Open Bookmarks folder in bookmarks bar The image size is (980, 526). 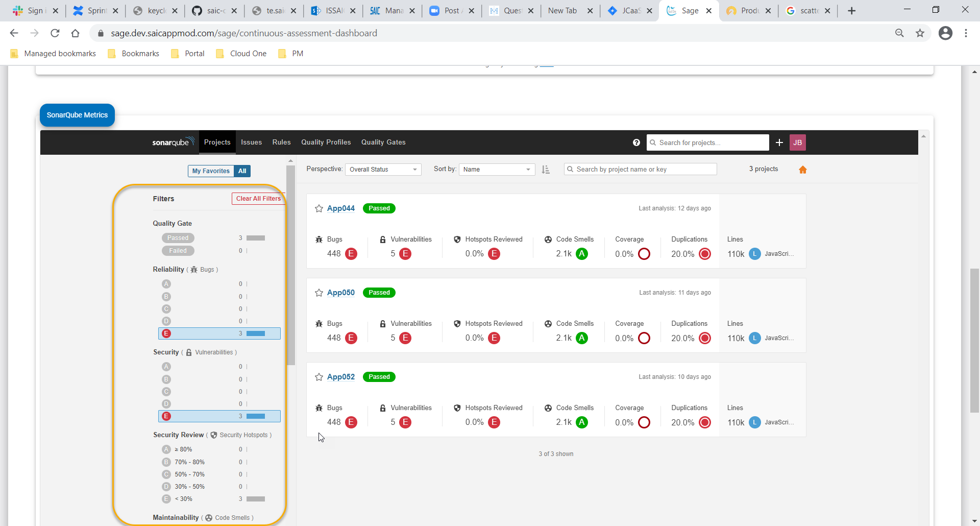click(x=134, y=54)
